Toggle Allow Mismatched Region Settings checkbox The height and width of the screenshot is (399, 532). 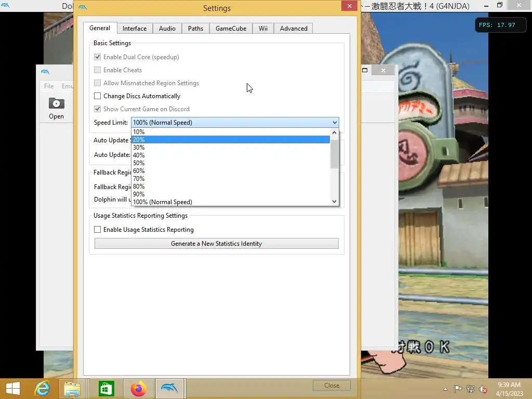pos(97,83)
